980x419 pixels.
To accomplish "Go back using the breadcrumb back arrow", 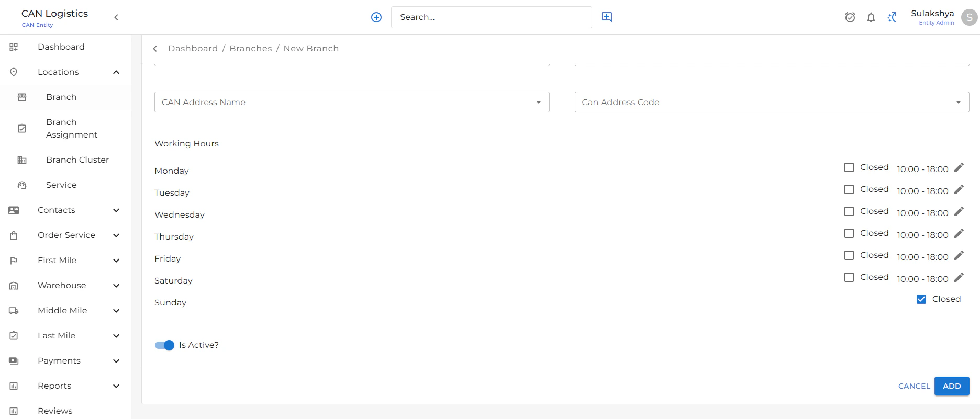I will (x=155, y=49).
